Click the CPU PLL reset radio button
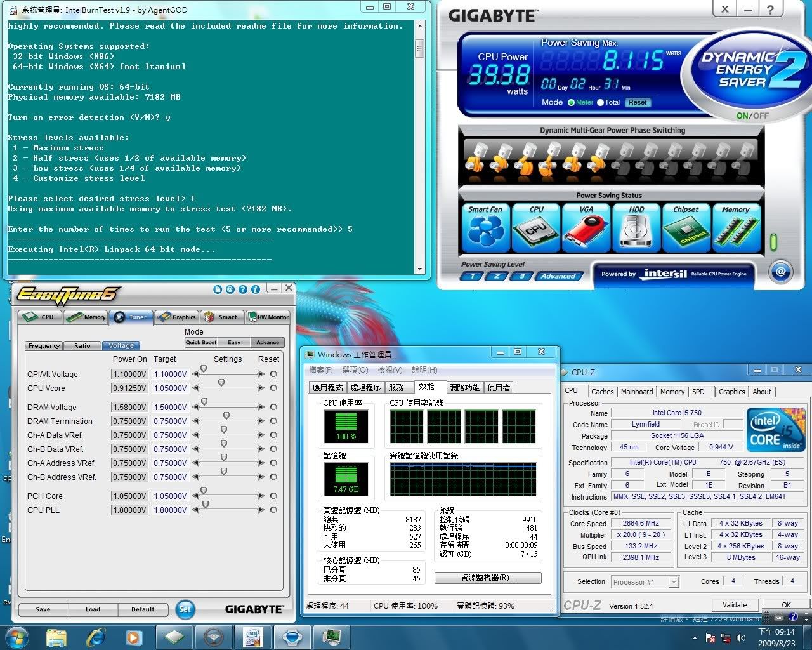Screen dimensions: 812x650 [273, 510]
